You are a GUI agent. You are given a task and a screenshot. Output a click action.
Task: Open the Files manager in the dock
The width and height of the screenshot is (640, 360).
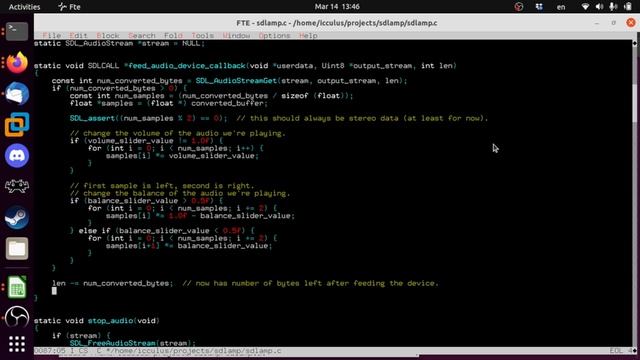click(17, 248)
